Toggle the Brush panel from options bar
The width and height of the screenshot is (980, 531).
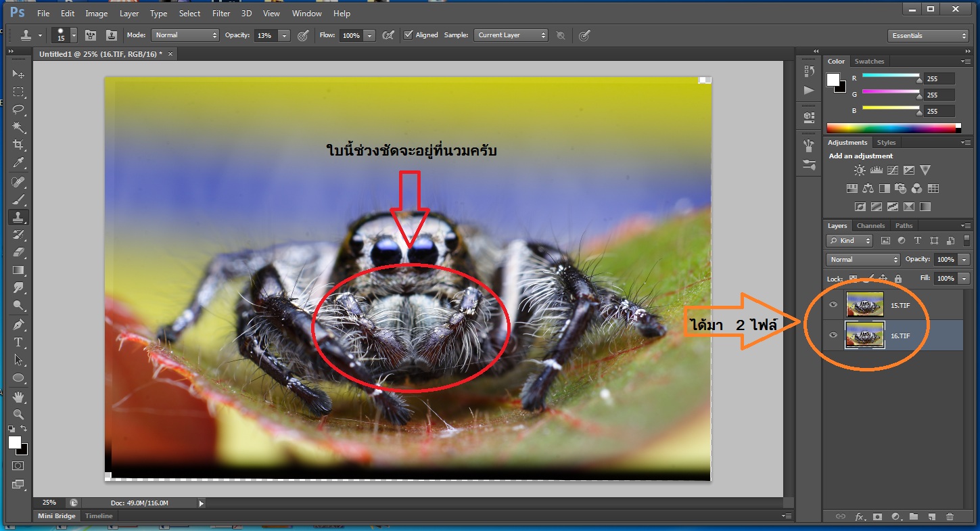click(90, 35)
